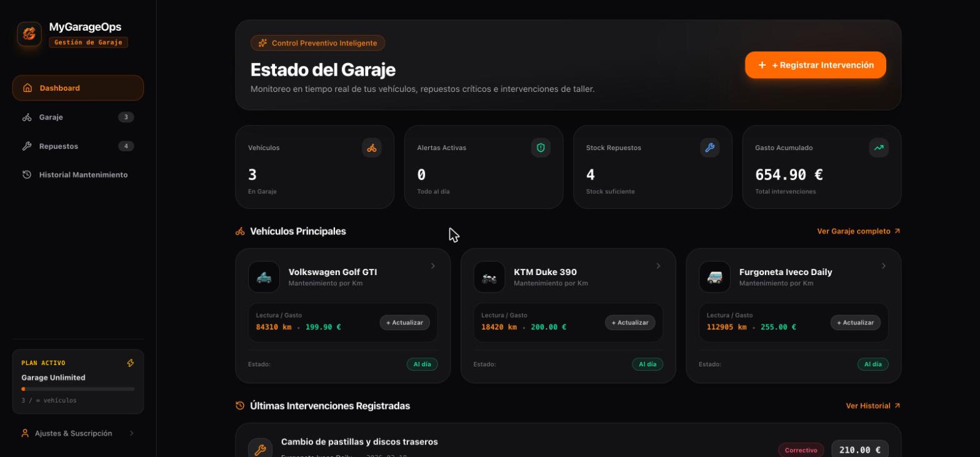This screenshot has height=457, width=980.
Task: Click the Volkswagen Golf GTI title
Action: pos(332,272)
